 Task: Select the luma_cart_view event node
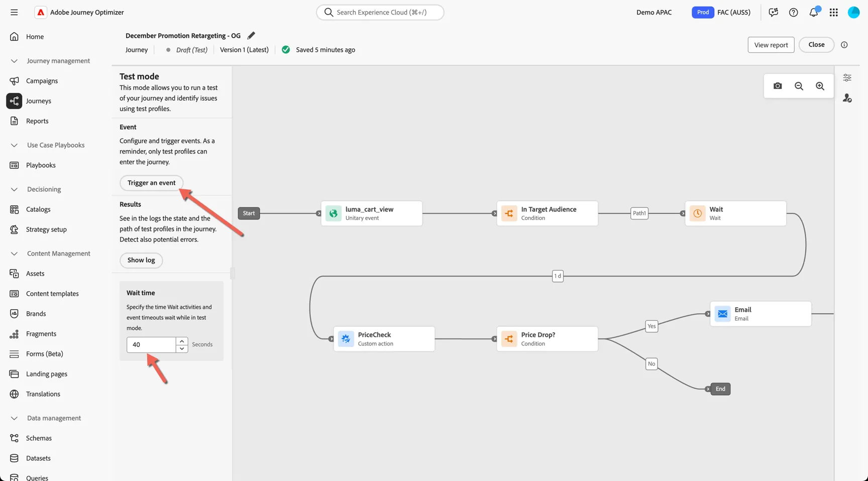tap(372, 213)
